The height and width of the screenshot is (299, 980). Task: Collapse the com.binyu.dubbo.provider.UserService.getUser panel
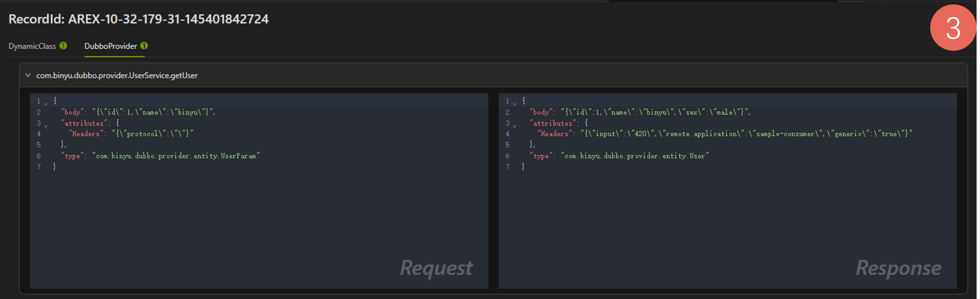point(28,75)
